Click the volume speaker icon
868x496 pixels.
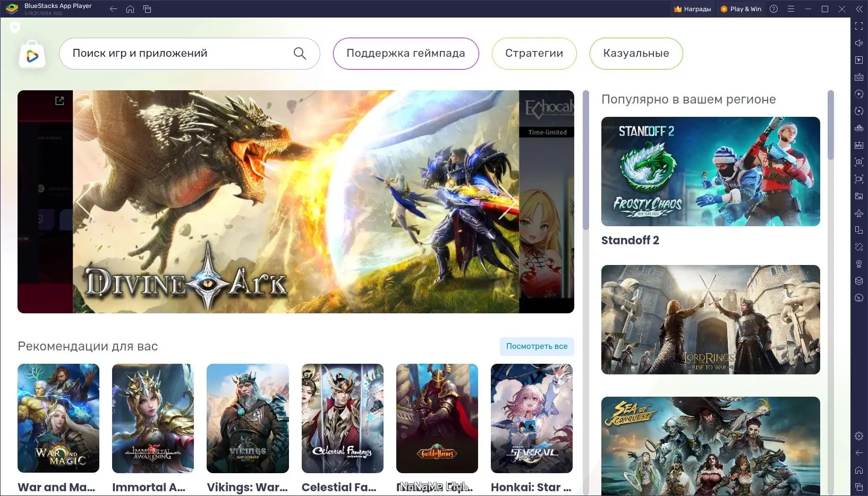pos(859,43)
